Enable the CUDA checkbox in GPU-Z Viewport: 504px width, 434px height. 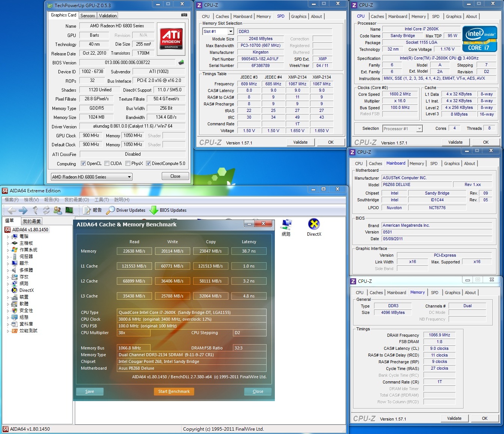(x=107, y=163)
